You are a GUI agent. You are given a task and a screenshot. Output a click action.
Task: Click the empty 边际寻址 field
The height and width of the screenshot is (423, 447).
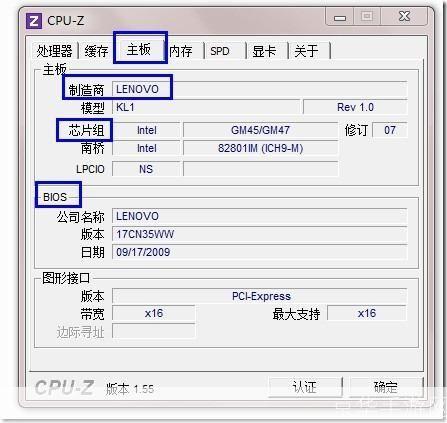click(154, 331)
